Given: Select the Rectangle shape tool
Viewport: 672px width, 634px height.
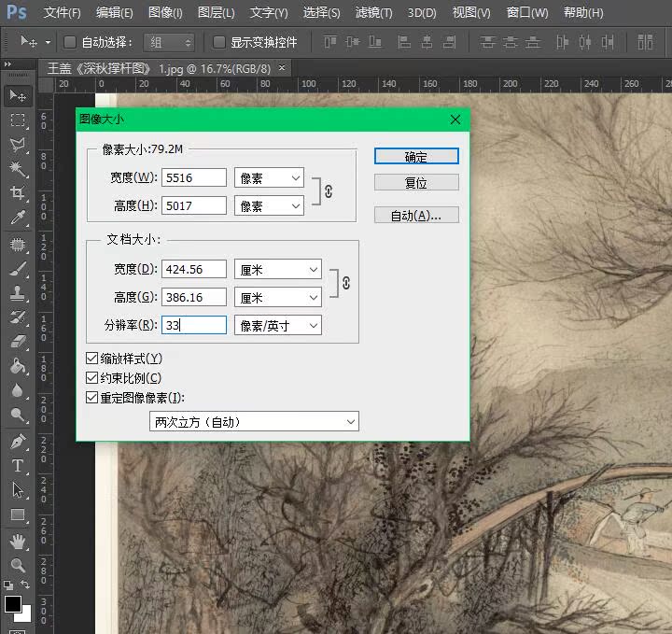Looking at the screenshot, I should pyautogui.click(x=18, y=514).
